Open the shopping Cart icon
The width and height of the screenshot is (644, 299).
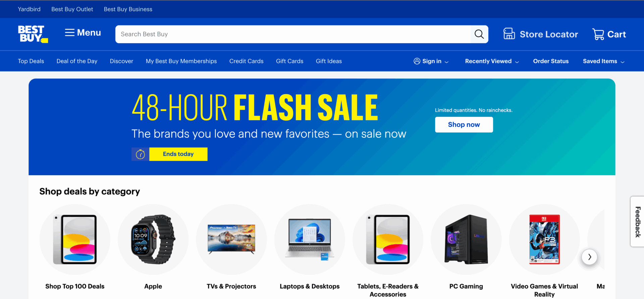point(598,34)
